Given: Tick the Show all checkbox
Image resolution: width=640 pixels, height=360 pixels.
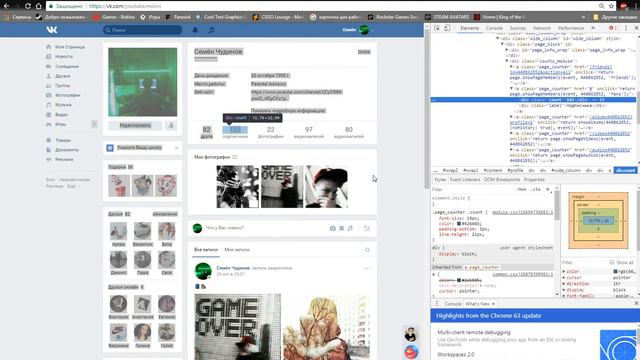Looking at the screenshot, I should click(x=611, y=262).
